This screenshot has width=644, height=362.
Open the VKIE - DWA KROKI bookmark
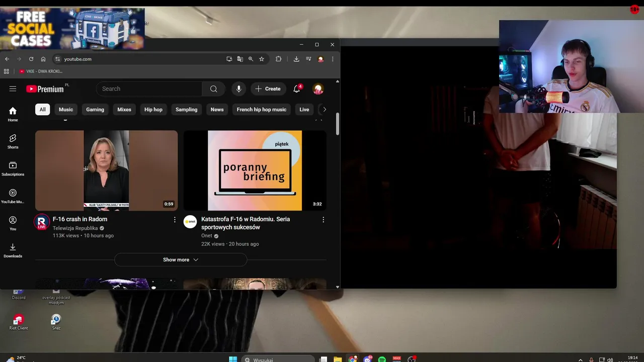[41, 71]
